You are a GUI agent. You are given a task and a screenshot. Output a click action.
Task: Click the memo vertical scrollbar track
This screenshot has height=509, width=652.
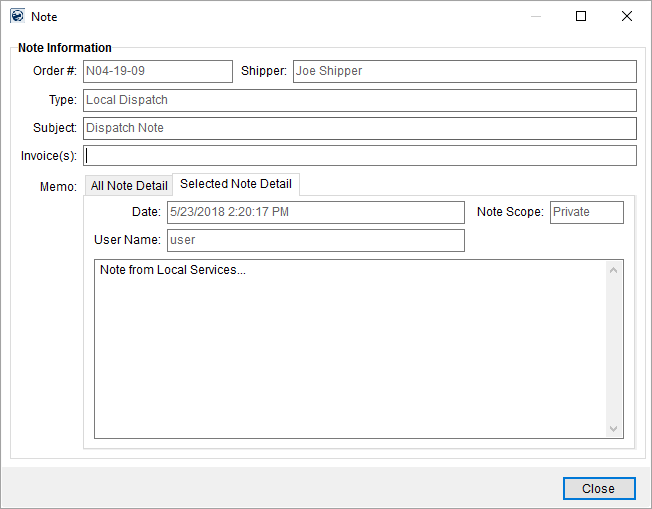(614, 348)
